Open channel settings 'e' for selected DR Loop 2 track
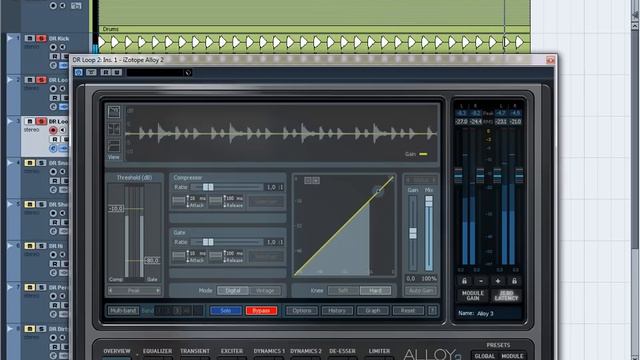This screenshot has width=640, height=360. pyautogui.click(x=53, y=149)
